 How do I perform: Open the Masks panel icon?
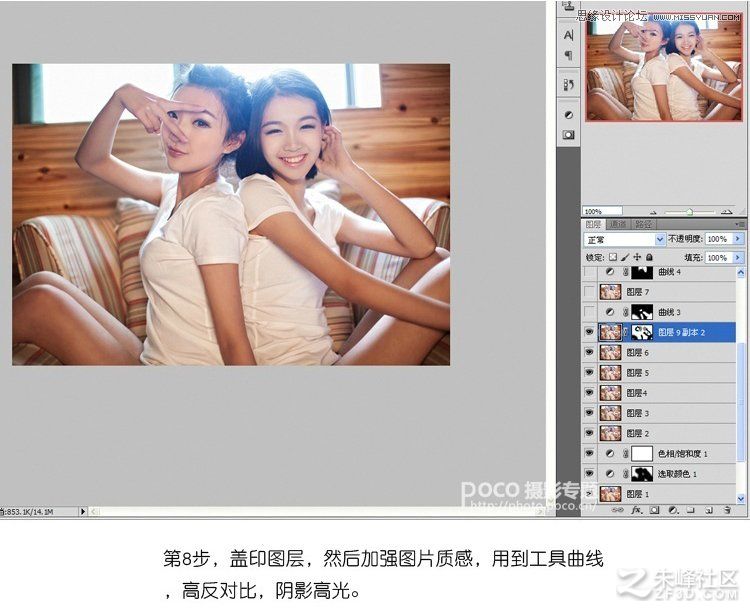(568, 135)
